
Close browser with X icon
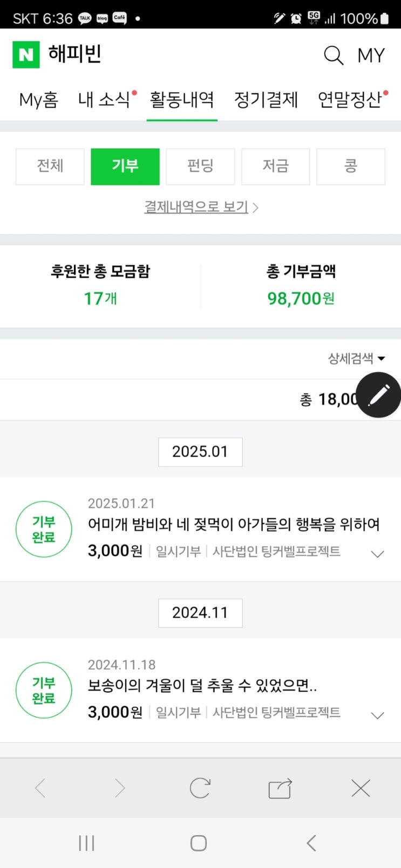point(361,788)
